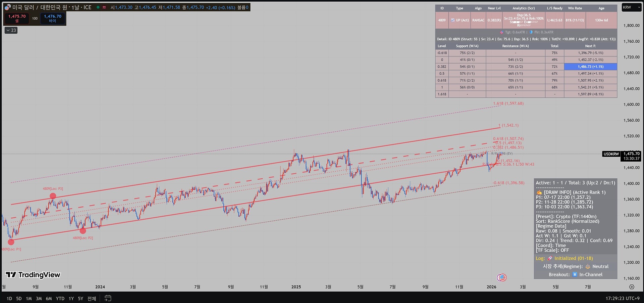
Task: Open the KRW currency dropdown
Action: click(x=632, y=7)
